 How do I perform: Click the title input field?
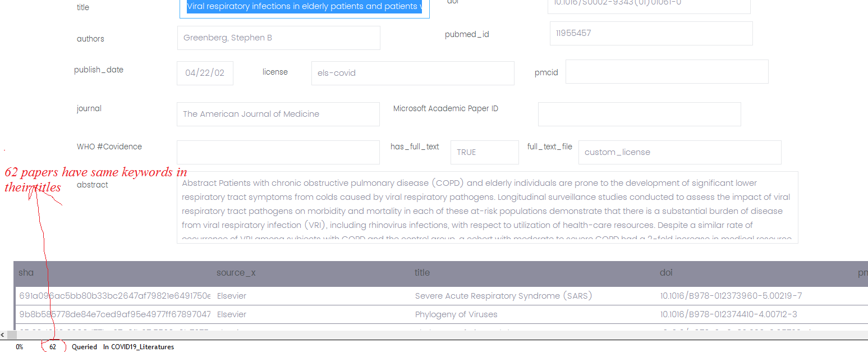pyautogui.click(x=304, y=7)
